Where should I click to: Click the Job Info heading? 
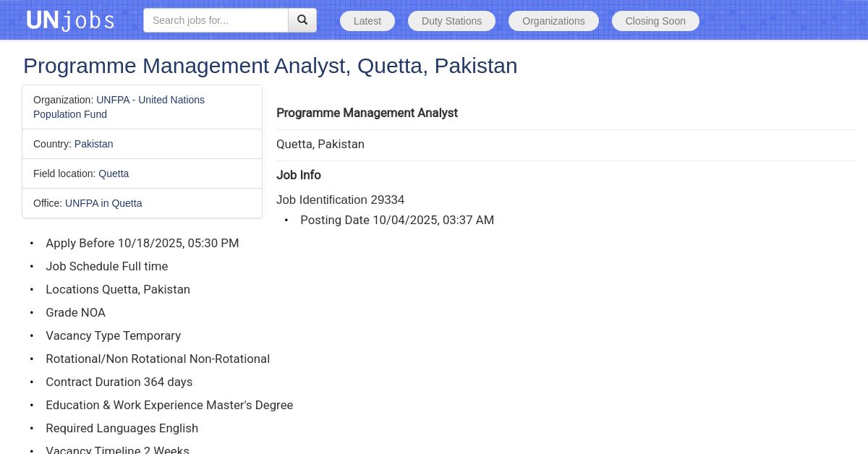pyautogui.click(x=298, y=175)
